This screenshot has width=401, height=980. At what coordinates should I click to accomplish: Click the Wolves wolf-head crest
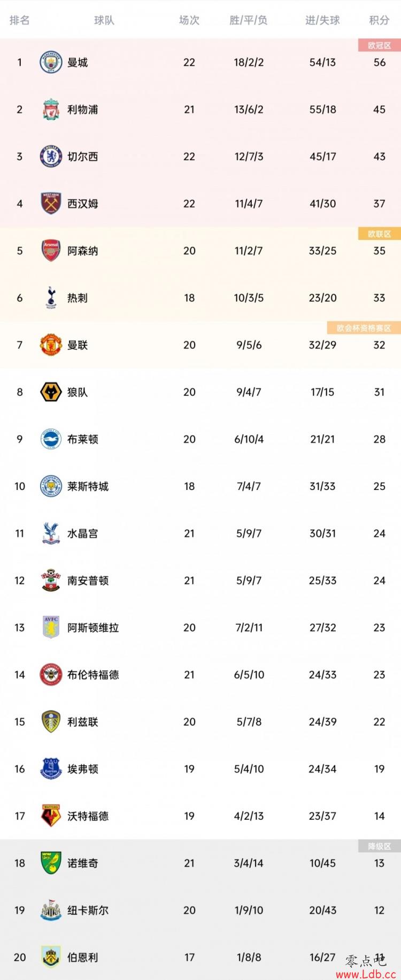(x=51, y=392)
